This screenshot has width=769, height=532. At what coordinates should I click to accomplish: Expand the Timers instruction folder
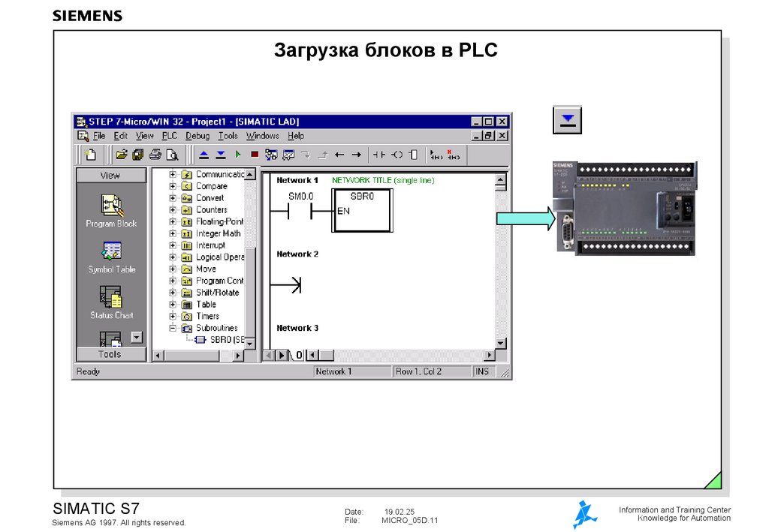173,317
